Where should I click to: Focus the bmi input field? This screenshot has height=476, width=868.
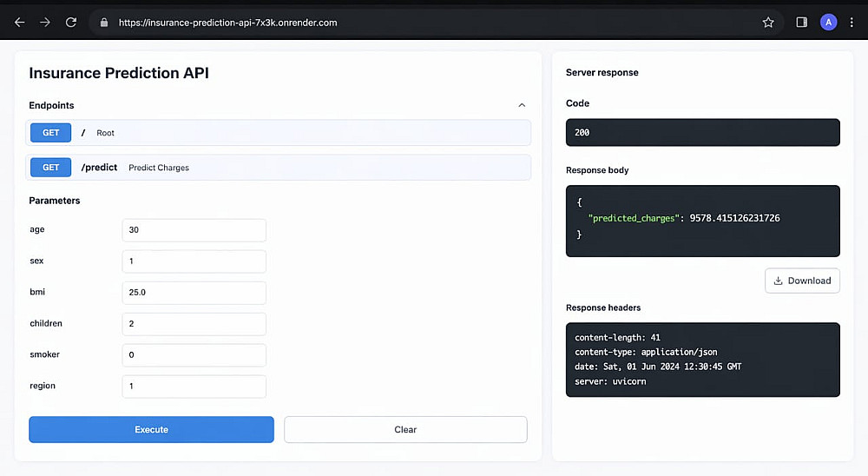[x=194, y=293]
